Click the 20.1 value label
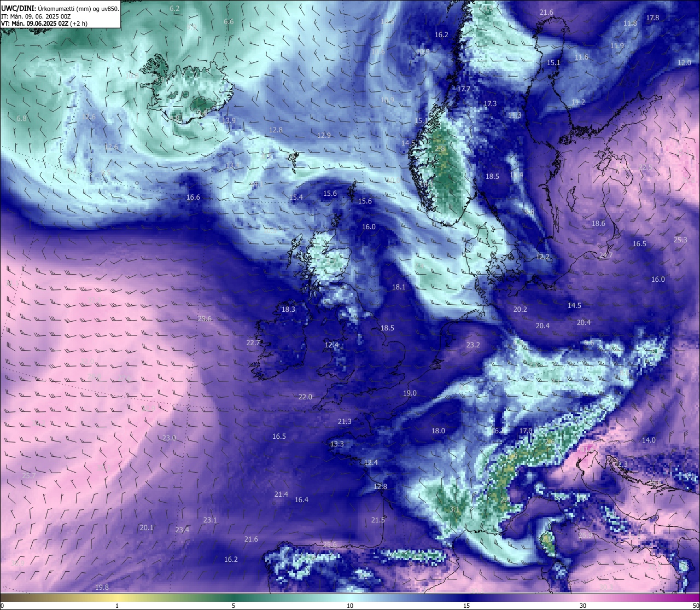 [x=147, y=527]
